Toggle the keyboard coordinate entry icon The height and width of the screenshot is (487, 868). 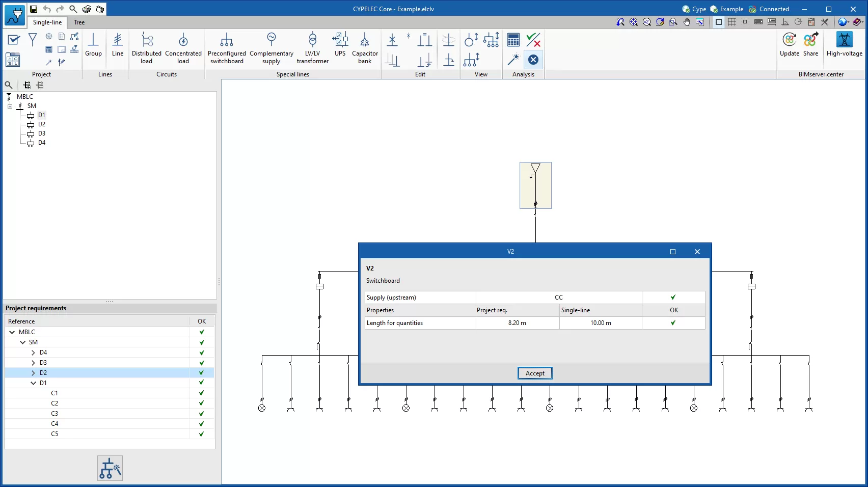[758, 22]
